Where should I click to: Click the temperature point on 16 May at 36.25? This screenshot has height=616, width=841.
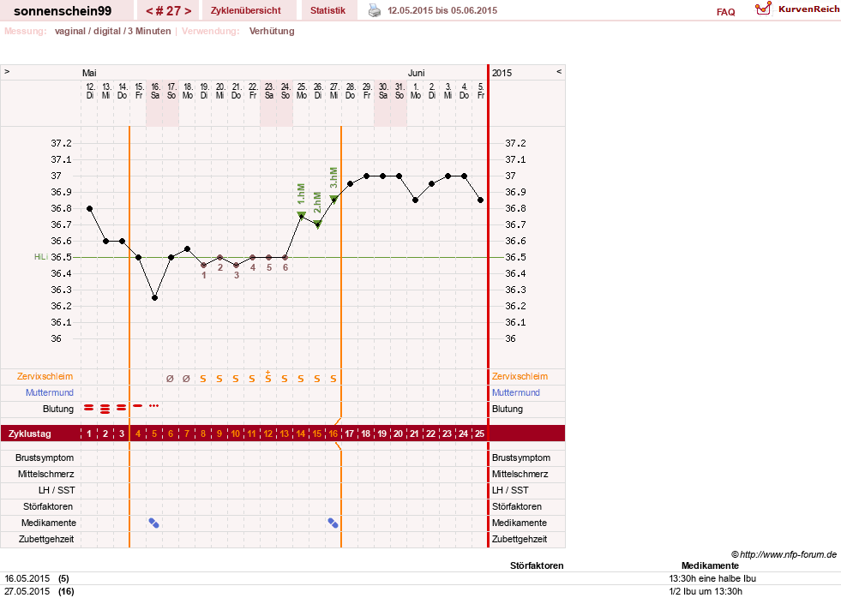(154, 297)
